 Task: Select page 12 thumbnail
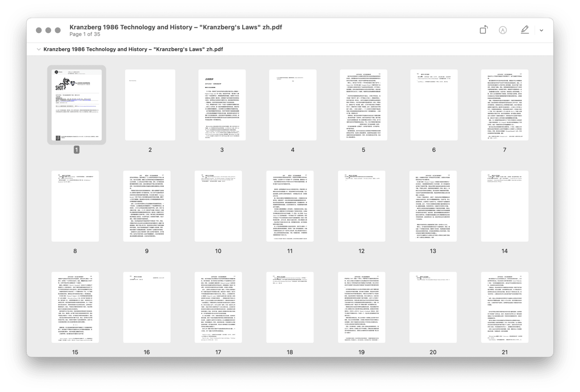point(361,206)
